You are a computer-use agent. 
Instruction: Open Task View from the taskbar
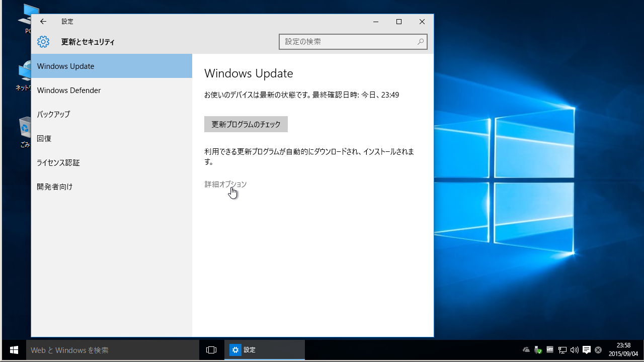point(211,350)
